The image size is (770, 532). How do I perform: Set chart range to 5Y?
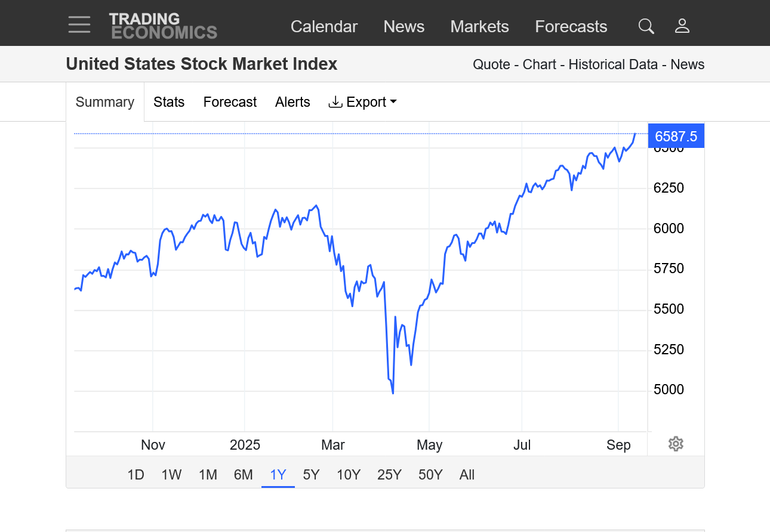pos(311,475)
